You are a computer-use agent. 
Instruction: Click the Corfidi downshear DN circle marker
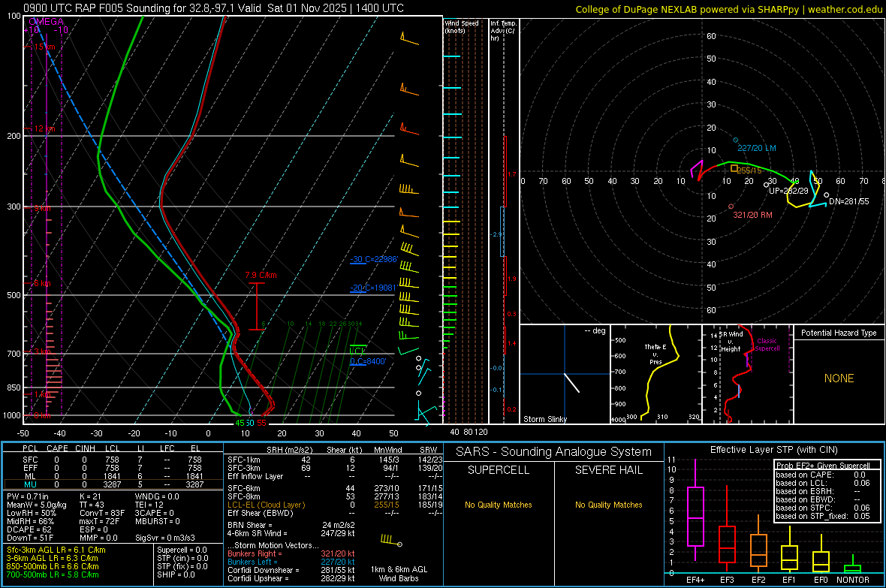[826, 195]
